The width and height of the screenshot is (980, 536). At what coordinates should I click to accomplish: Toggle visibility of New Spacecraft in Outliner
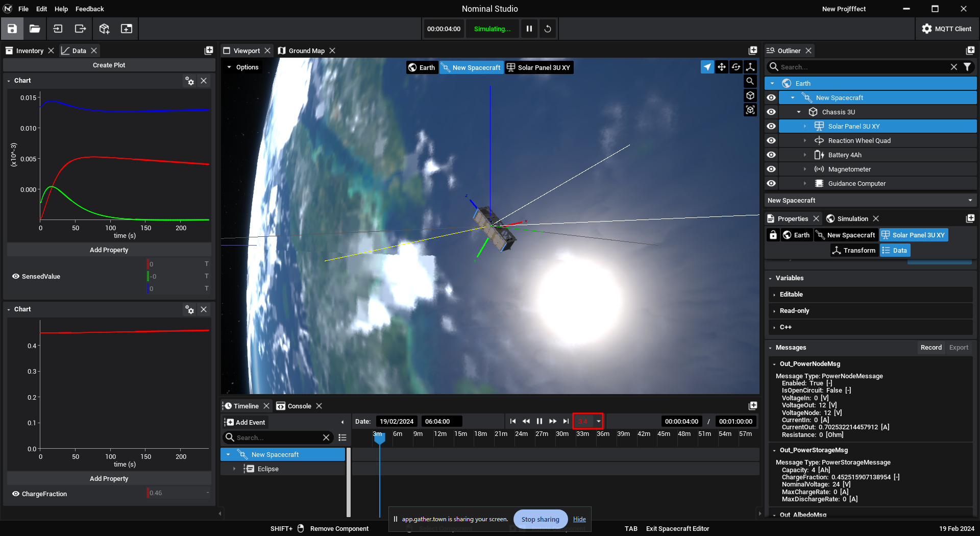point(771,98)
